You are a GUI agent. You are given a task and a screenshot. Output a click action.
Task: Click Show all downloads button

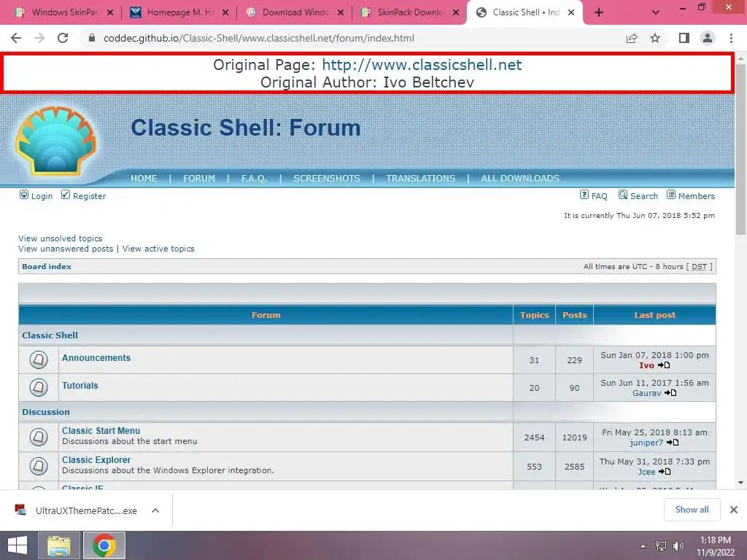[x=692, y=510]
